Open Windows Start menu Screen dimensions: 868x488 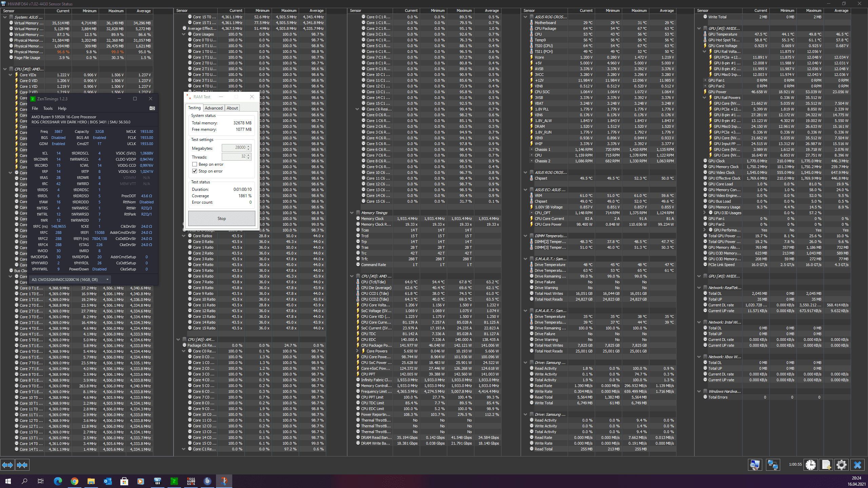click(x=8, y=481)
